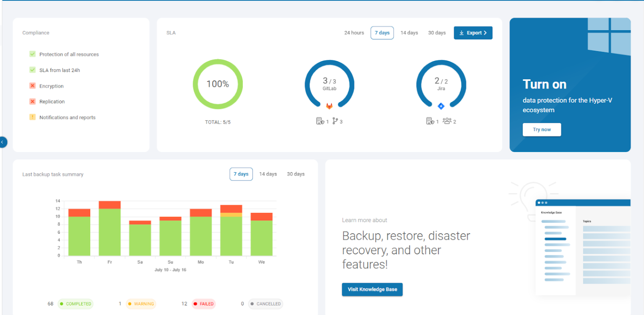Click the users icon showing 2 under Jira

click(x=448, y=121)
